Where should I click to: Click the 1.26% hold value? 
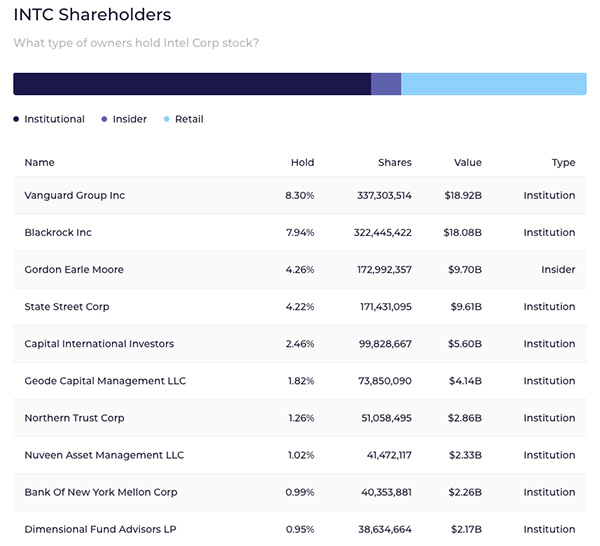point(301,418)
